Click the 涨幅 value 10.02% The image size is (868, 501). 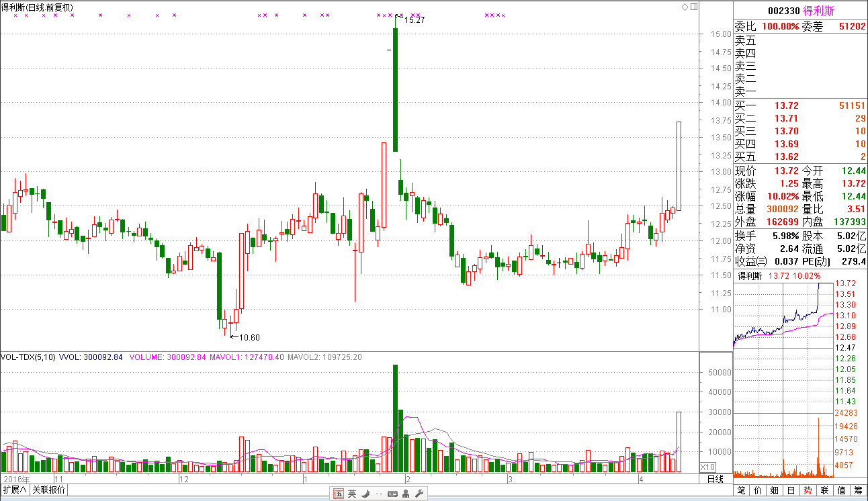pyautogui.click(x=783, y=197)
